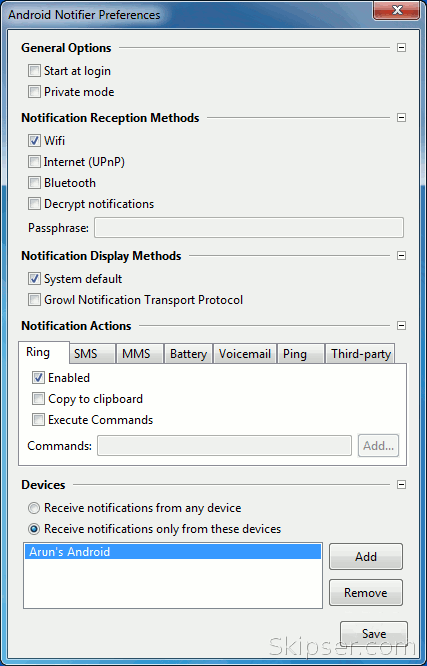Collapse the Devices section
Image resolution: width=427 pixels, height=666 pixels.
point(401,485)
